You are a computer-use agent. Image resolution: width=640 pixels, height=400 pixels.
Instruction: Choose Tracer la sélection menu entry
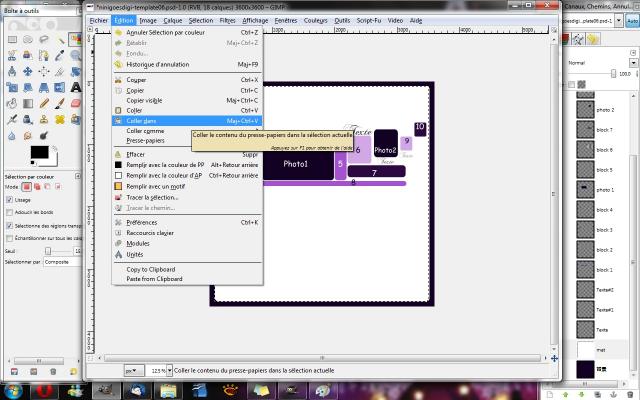[x=187, y=197]
